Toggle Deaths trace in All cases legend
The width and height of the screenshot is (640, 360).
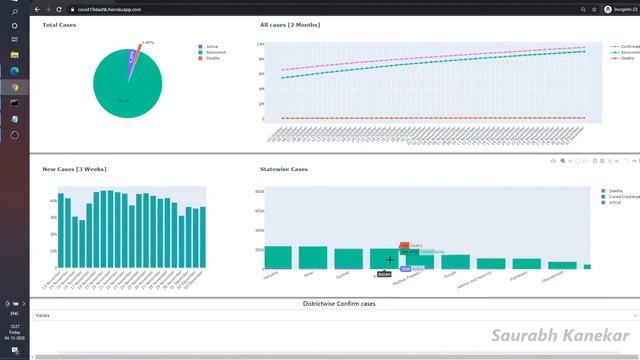[623, 58]
